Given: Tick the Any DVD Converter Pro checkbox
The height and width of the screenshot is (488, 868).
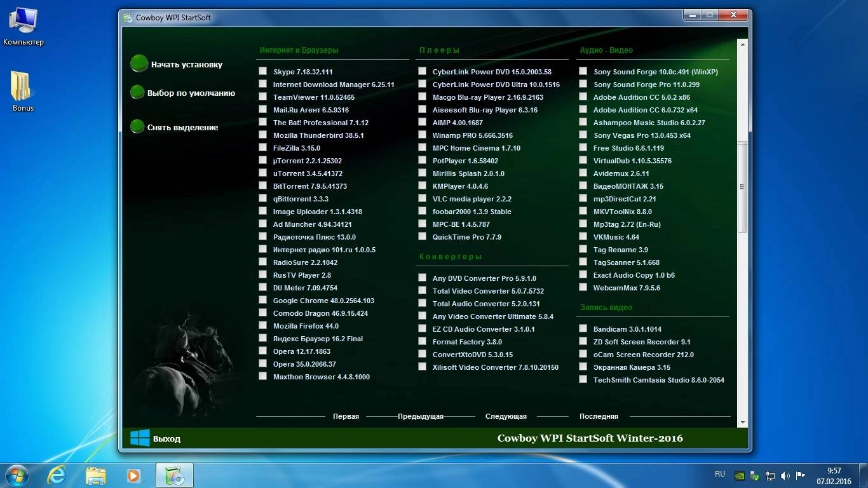Looking at the screenshot, I should (422, 278).
